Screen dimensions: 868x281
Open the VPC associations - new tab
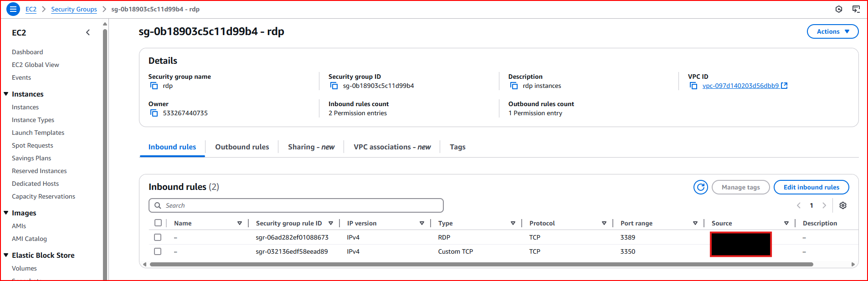point(392,147)
